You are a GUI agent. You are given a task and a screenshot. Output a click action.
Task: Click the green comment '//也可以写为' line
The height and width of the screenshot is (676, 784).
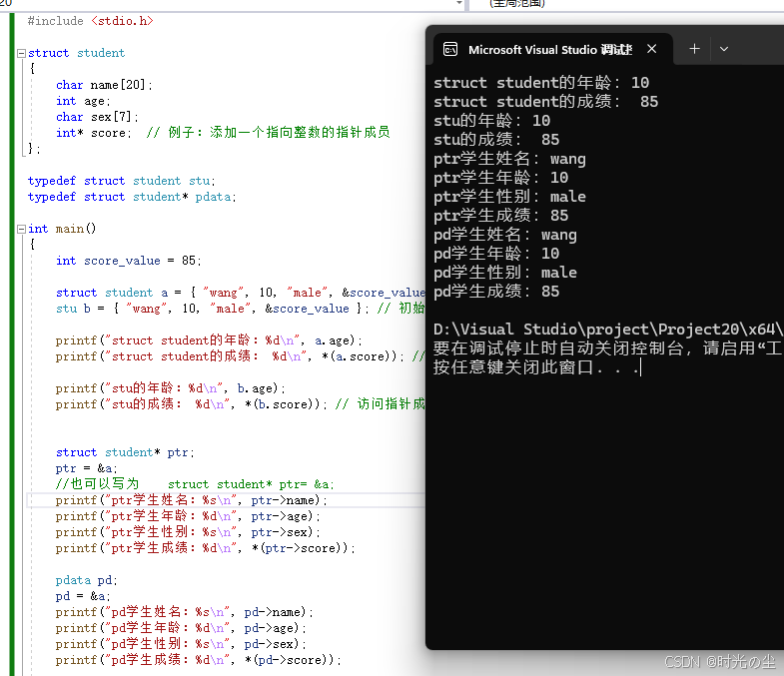click(195, 485)
